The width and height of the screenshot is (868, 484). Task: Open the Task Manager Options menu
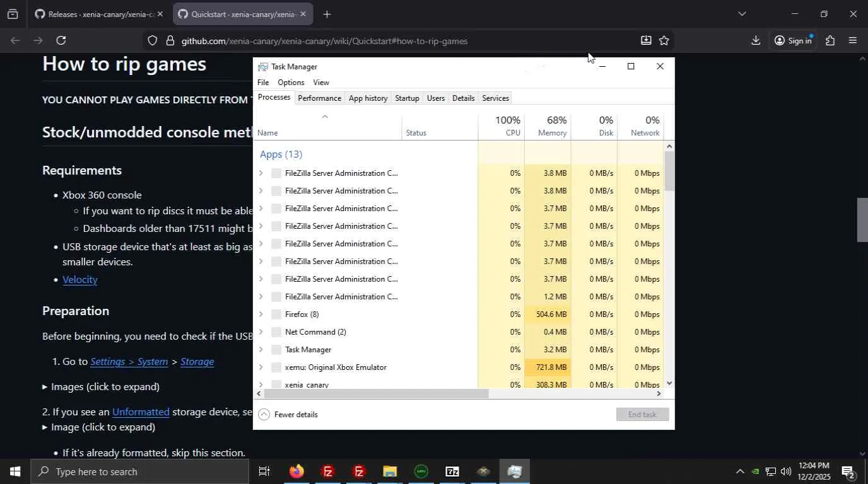point(291,83)
